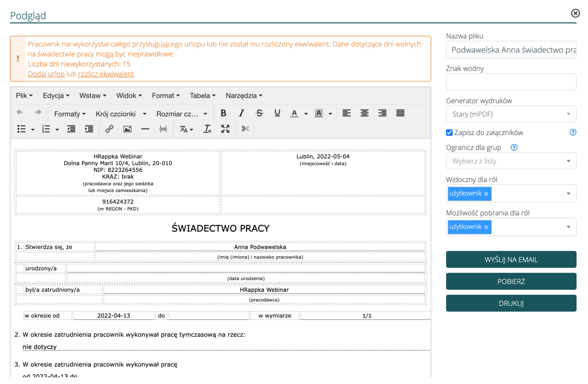
Task: Apply strikethrough formatting
Action: (259, 113)
